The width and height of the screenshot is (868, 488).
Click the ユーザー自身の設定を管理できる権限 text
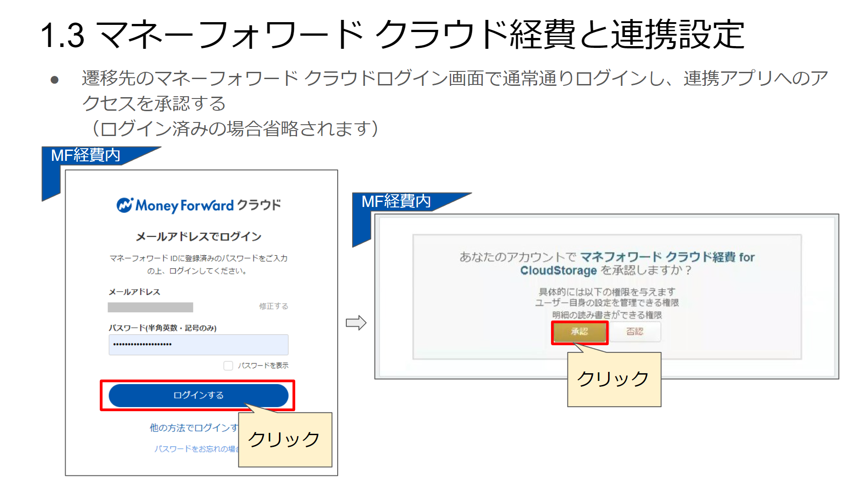tap(607, 303)
